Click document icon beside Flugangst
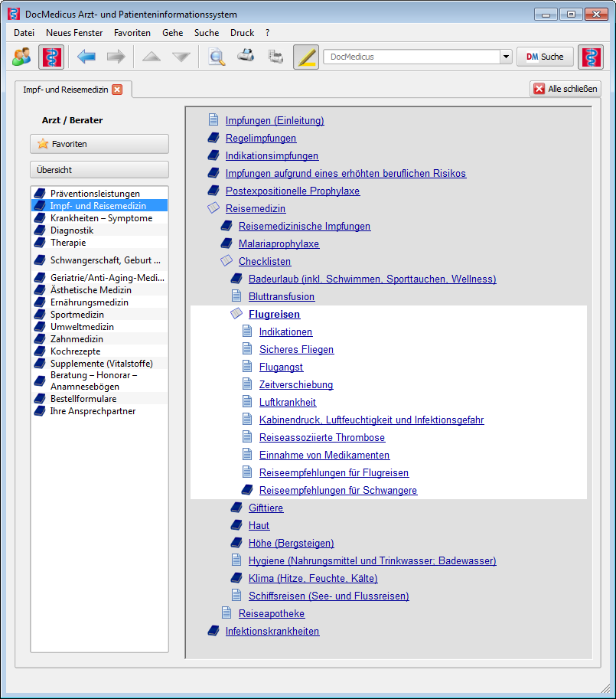Viewport: 616px width, 699px height. [247, 367]
